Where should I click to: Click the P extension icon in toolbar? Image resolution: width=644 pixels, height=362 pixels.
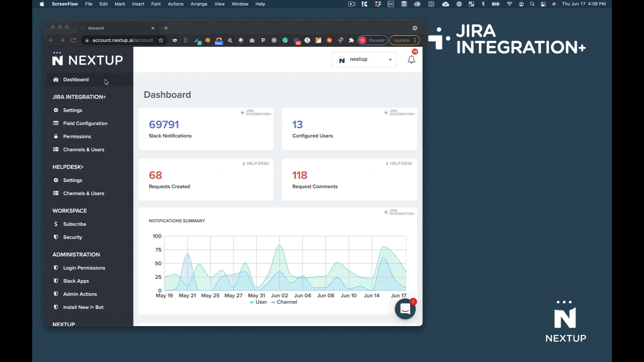click(x=263, y=40)
